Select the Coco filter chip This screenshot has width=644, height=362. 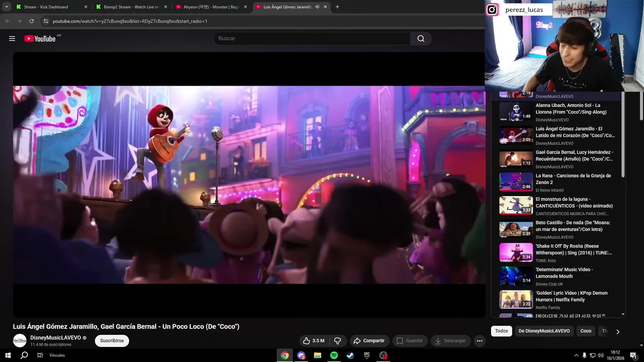pyautogui.click(x=586, y=331)
